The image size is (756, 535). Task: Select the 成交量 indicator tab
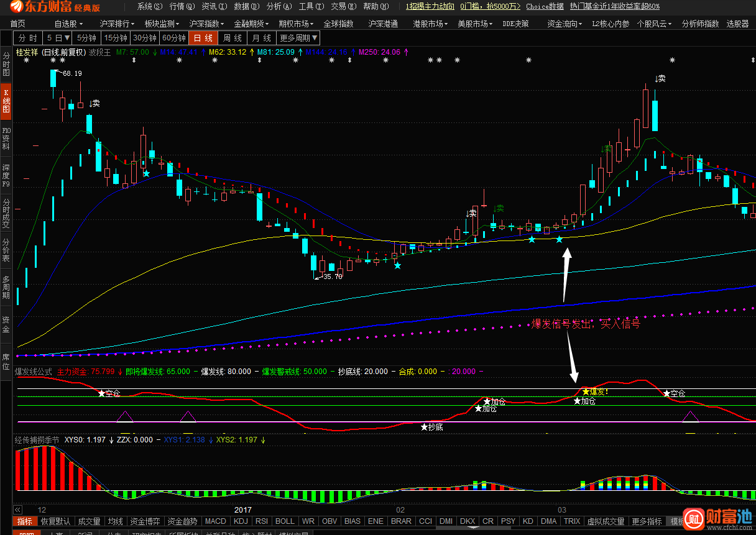[x=89, y=521]
